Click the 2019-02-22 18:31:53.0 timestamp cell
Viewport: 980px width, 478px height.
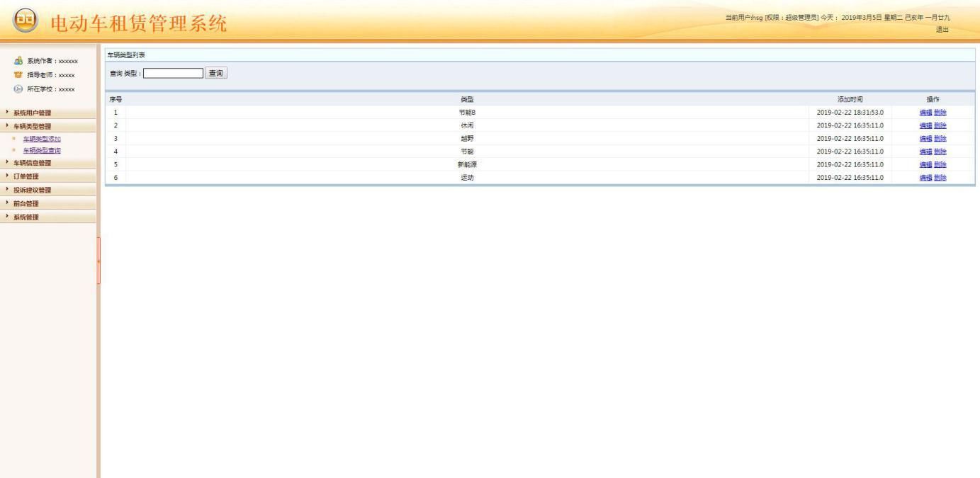[x=850, y=113]
